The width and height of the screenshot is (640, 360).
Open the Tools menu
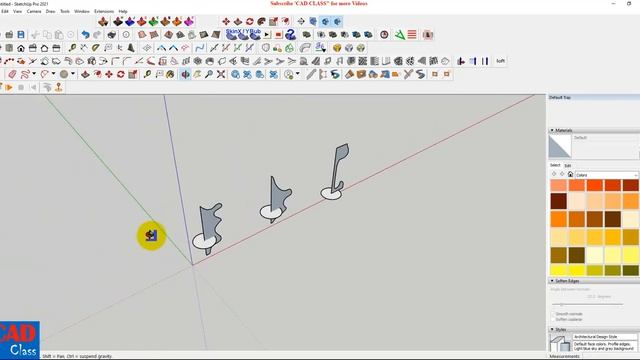[x=65, y=11]
